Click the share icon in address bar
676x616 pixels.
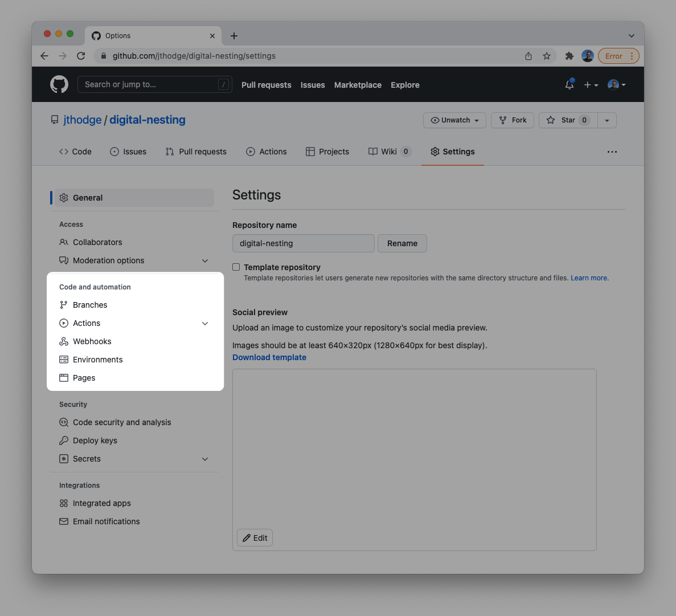pyautogui.click(x=528, y=56)
